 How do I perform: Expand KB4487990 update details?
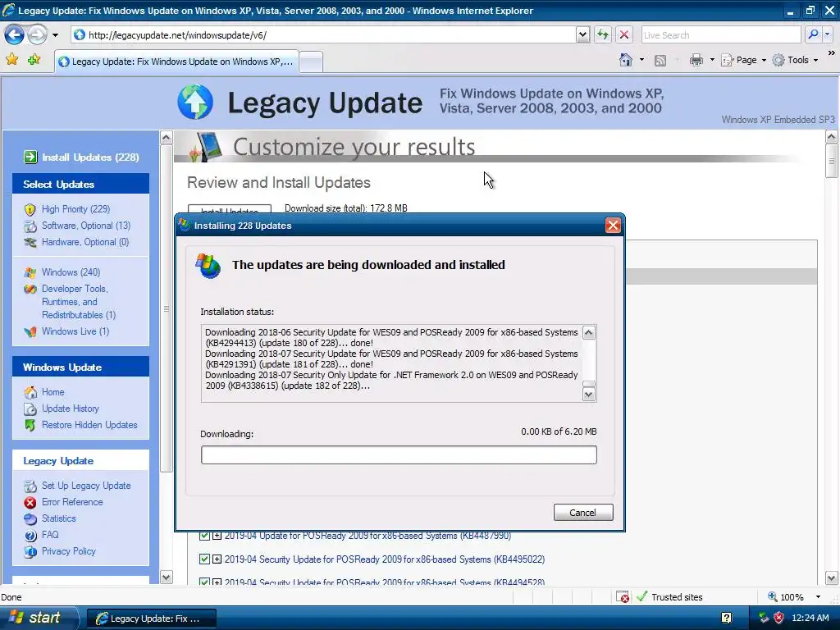click(x=217, y=535)
